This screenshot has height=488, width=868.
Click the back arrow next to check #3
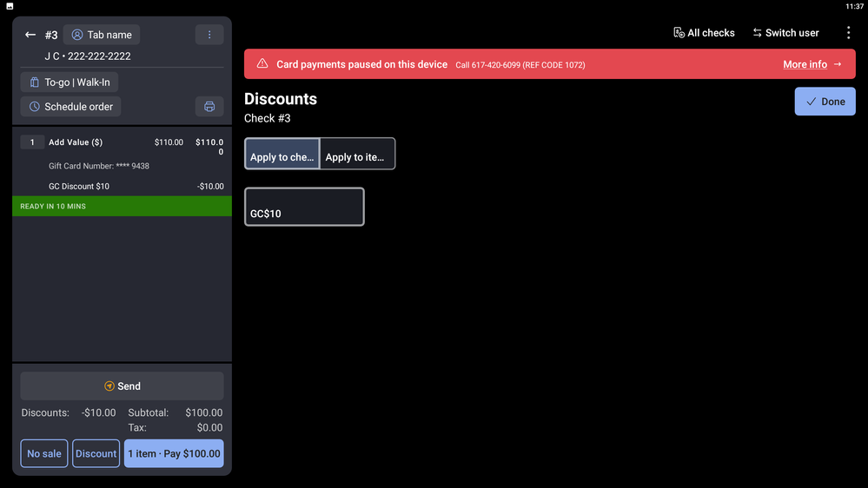pos(30,35)
